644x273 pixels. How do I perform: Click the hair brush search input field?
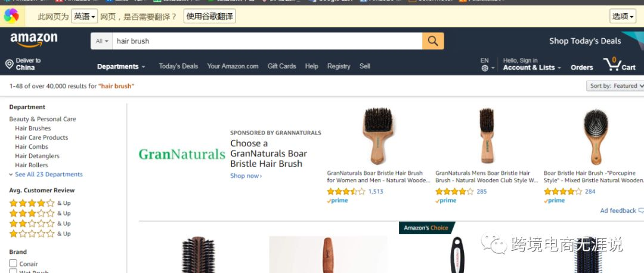pyautogui.click(x=267, y=41)
